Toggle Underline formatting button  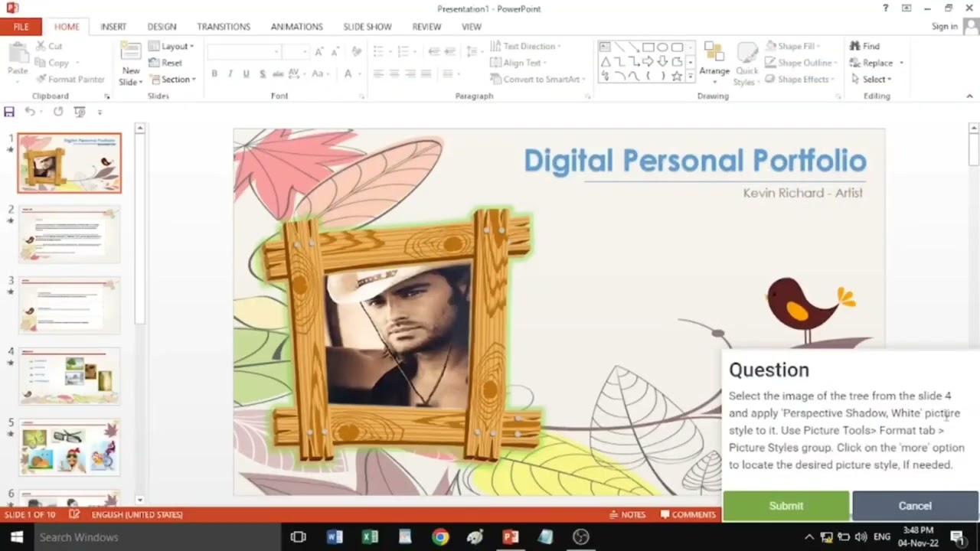click(x=246, y=73)
